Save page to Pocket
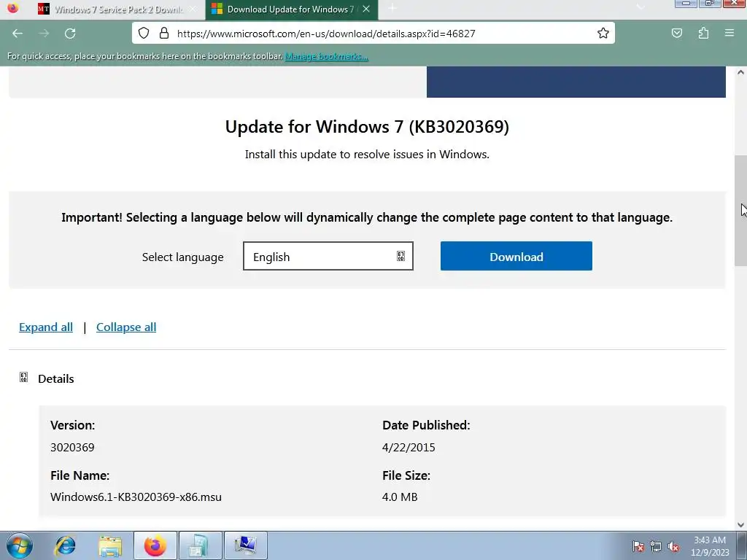747x560 pixels. [676, 33]
